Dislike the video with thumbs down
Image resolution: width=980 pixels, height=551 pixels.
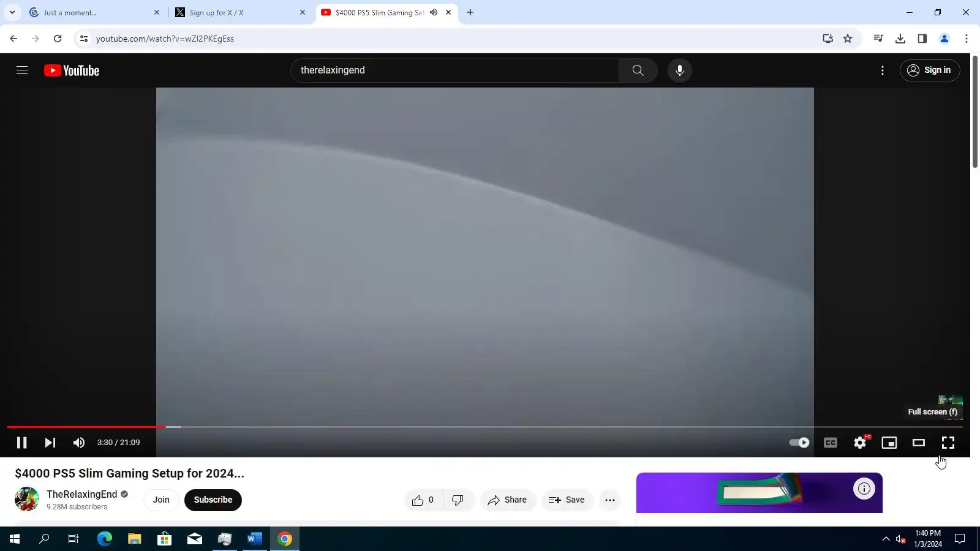458,500
